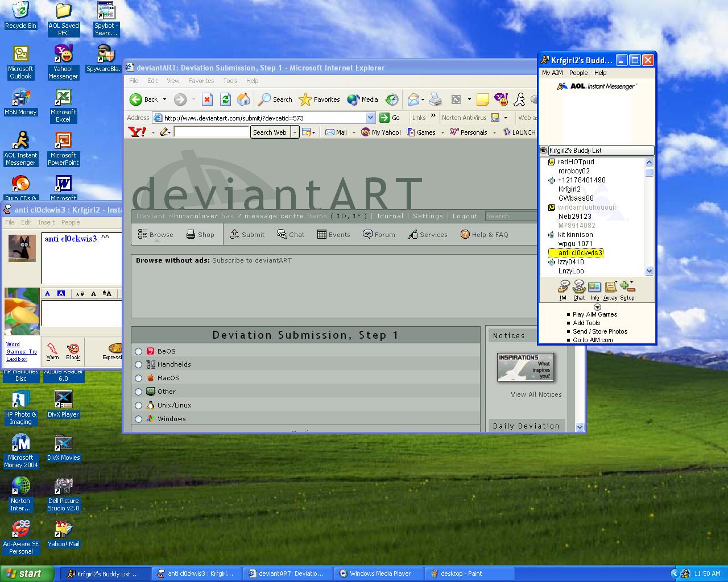Screen dimensions: 728x582
Task: Click the background color button in IM window
Action: tap(61, 293)
